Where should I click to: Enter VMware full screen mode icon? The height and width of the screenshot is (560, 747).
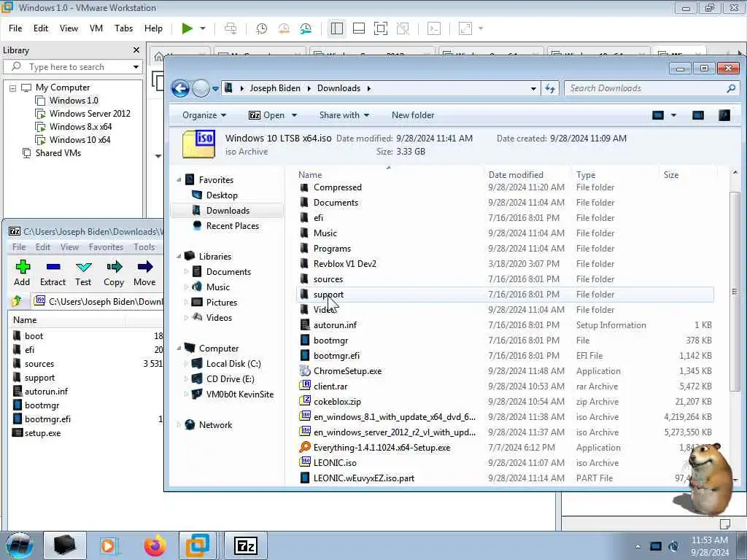point(381,28)
